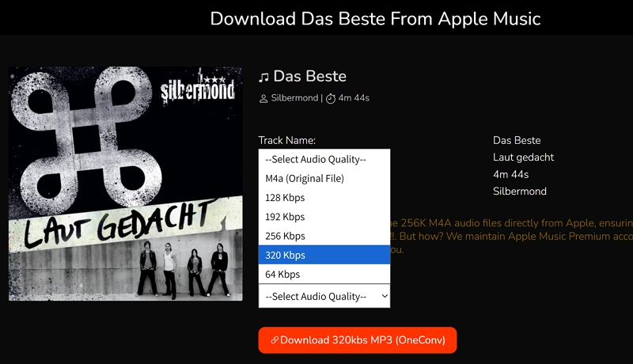Select the 192 Kbps quality option
The height and width of the screenshot is (364, 633).
[324, 217]
